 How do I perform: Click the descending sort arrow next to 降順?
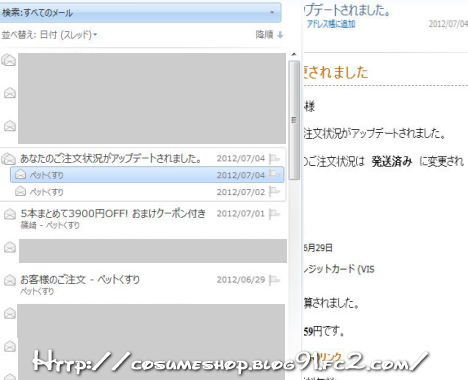(280, 35)
